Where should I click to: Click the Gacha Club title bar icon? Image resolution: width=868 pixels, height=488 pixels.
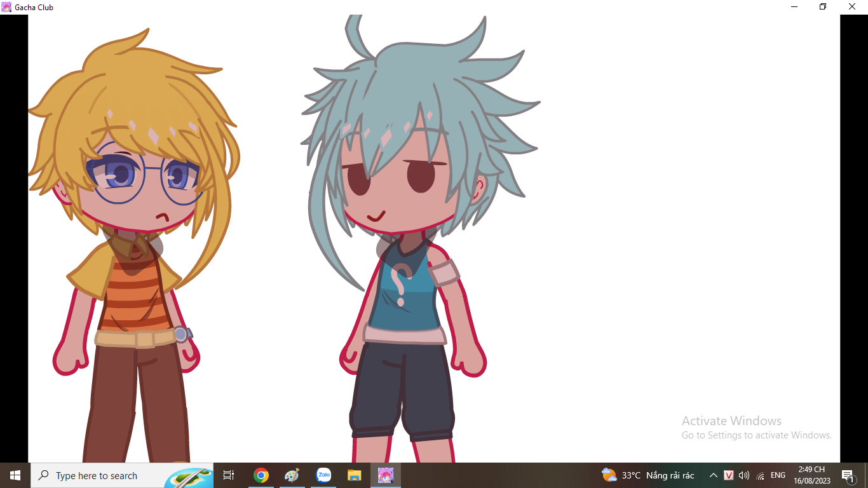coord(6,7)
